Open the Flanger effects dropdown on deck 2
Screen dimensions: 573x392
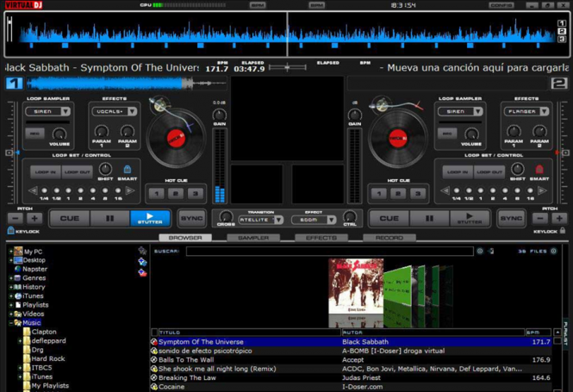526,111
